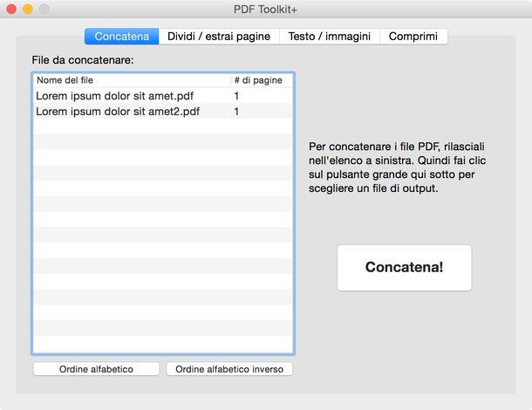532x410 pixels.
Task: Click the # di pagine column header
Action: (x=262, y=80)
